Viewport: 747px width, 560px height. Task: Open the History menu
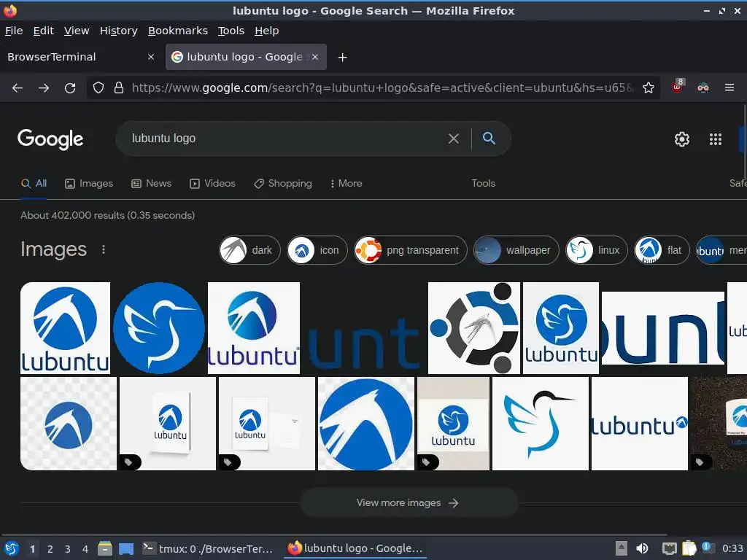119,31
